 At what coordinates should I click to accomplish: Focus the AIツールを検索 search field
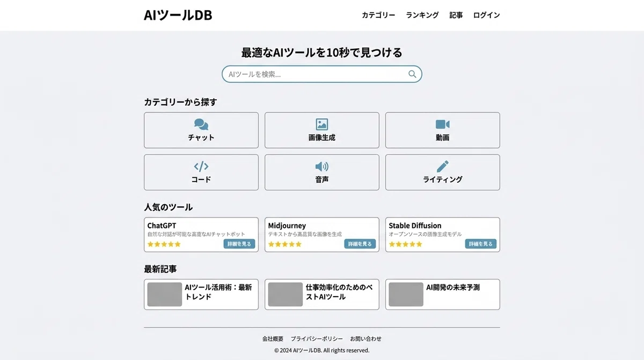322,74
